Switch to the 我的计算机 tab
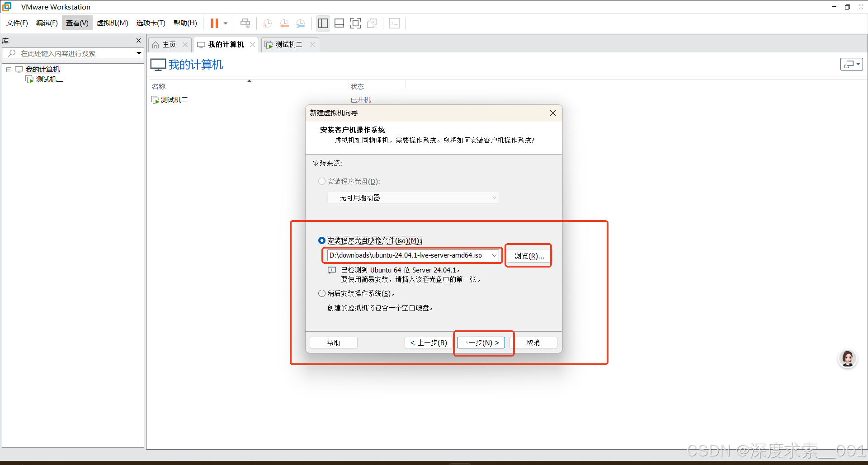 tap(226, 44)
